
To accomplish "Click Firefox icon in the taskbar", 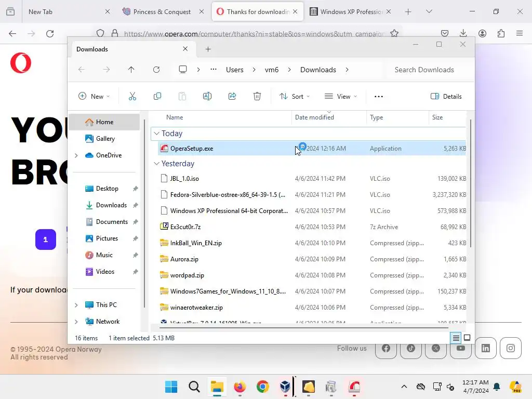I will [240, 387].
